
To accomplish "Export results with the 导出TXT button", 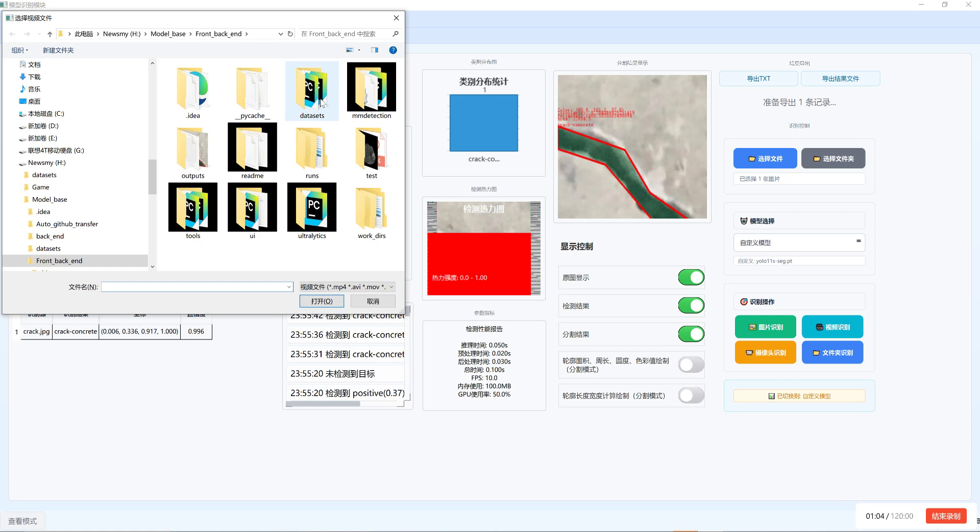I will pos(758,78).
